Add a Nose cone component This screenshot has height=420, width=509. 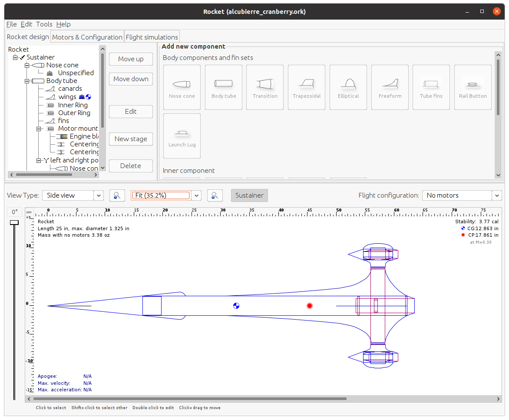(x=182, y=87)
